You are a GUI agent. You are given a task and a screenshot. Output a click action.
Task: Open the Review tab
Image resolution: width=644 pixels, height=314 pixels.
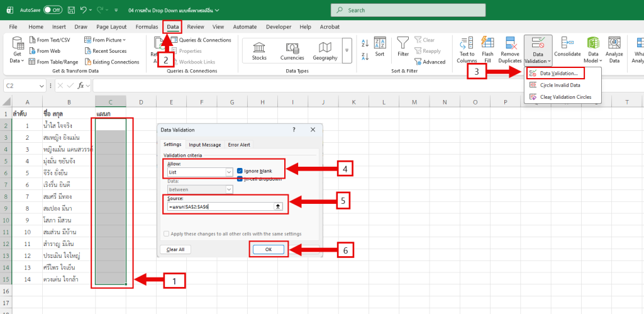(x=196, y=26)
